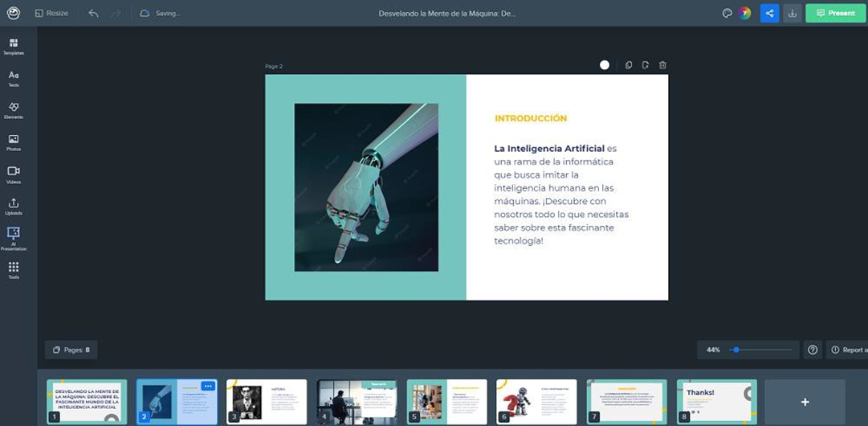Open the Templates panel
The image size is (868, 426).
pyautogui.click(x=14, y=46)
